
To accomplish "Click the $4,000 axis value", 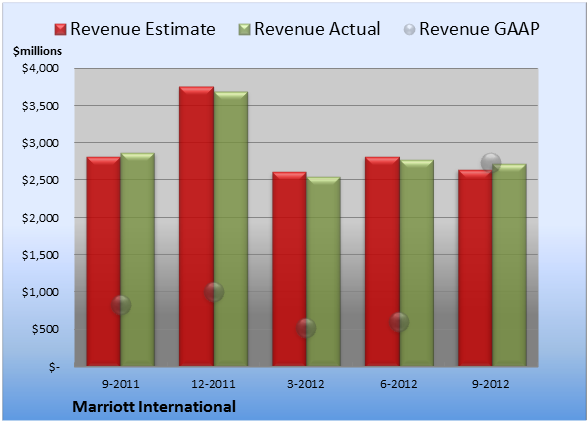I will point(40,68).
